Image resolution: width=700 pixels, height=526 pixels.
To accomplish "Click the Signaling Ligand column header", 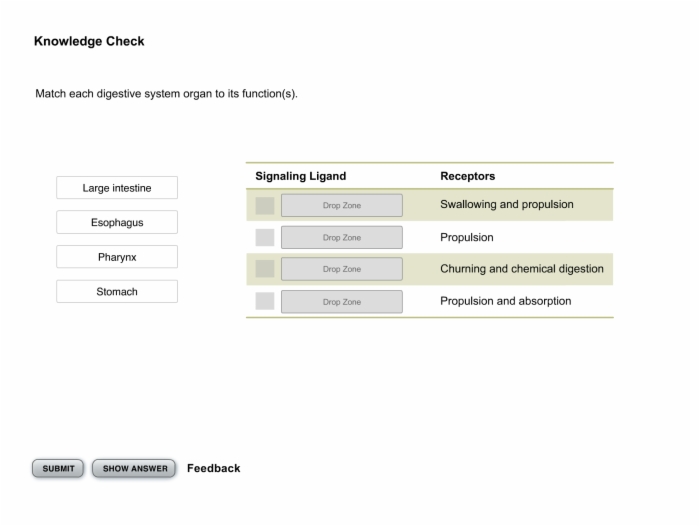I will tap(300, 176).
